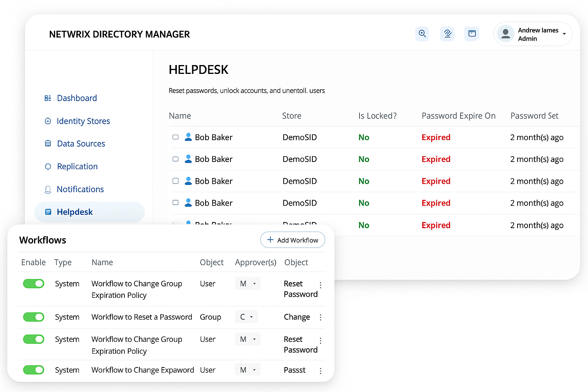Click the Enable column header in Workflows
The image size is (588, 392).
coord(33,262)
